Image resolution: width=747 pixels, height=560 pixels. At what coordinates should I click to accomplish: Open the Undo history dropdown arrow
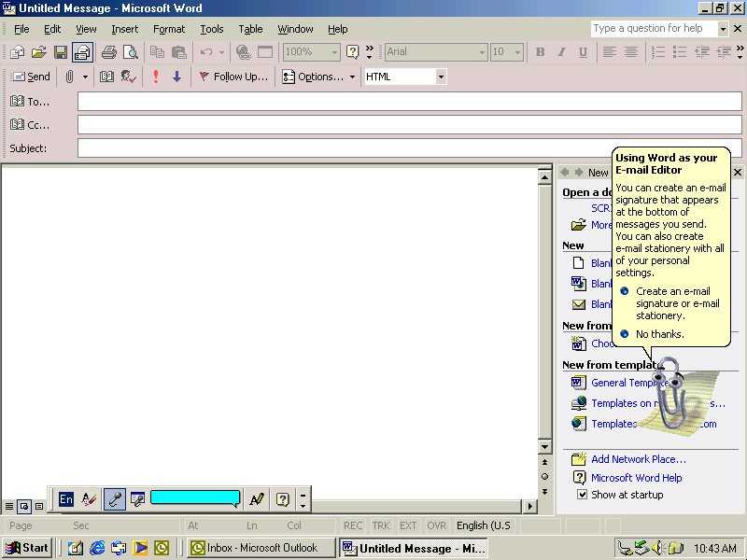tap(221, 52)
